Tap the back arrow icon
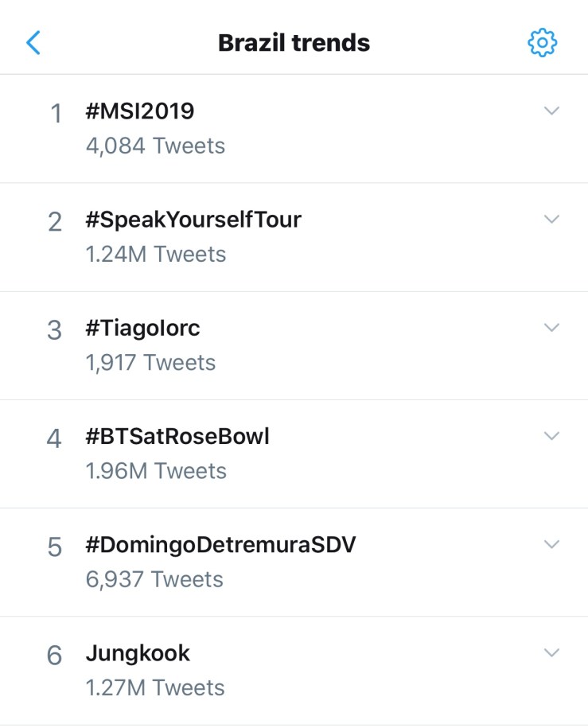Viewport: 588px width, 728px height. 33,42
